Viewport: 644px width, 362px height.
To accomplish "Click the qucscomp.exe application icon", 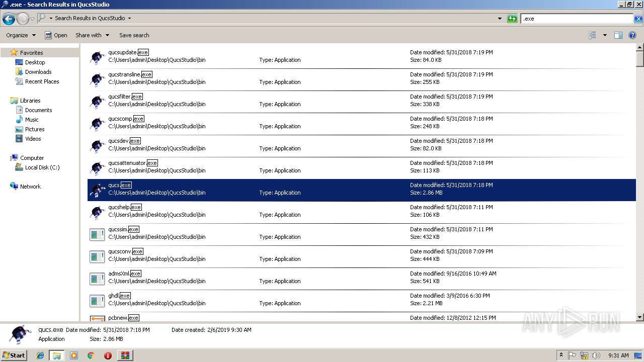I will (97, 124).
